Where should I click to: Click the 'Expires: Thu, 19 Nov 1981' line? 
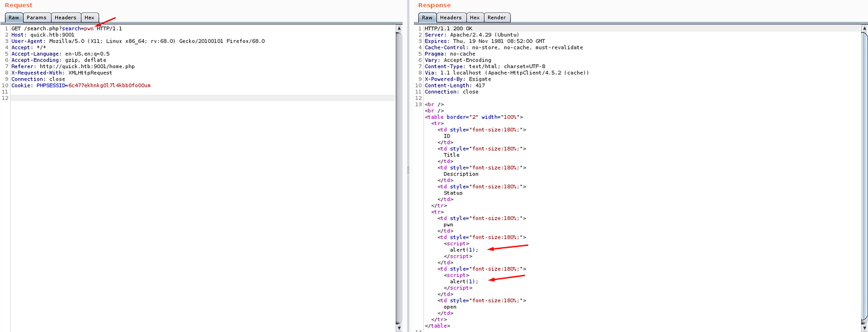(485, 41)
